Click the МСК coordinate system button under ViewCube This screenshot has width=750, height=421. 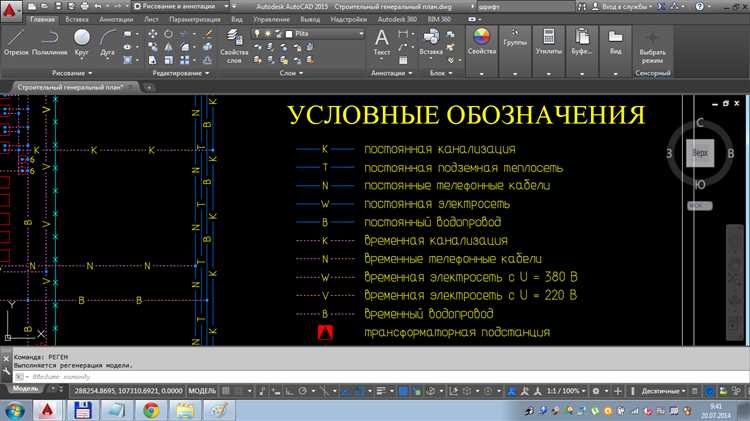(700, 206)
